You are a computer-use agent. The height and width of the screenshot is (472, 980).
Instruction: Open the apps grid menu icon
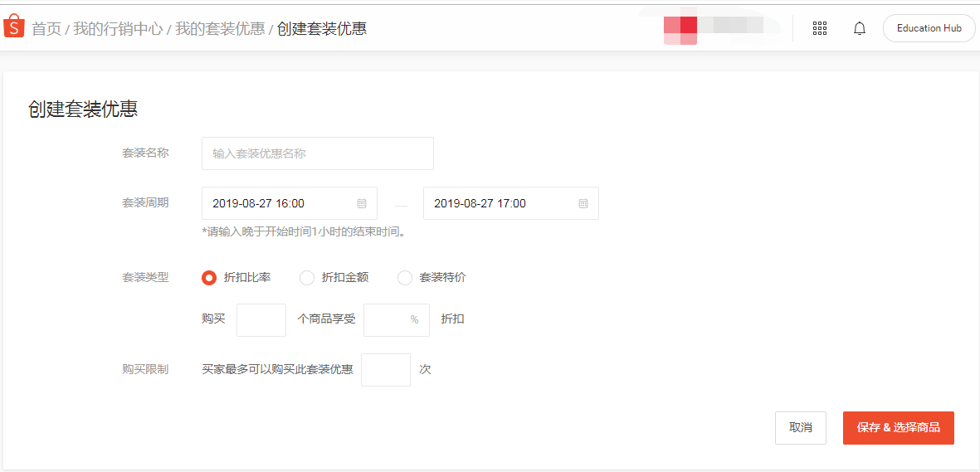820,28
